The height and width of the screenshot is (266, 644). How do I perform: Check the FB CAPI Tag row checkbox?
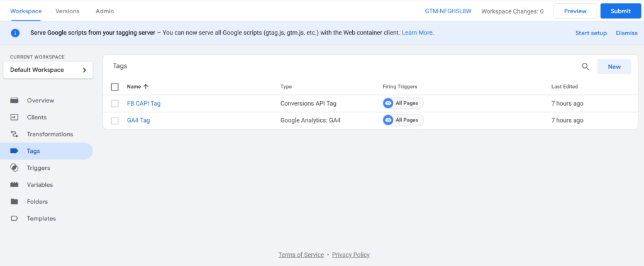pyautogui.click(x=115, y=104)
